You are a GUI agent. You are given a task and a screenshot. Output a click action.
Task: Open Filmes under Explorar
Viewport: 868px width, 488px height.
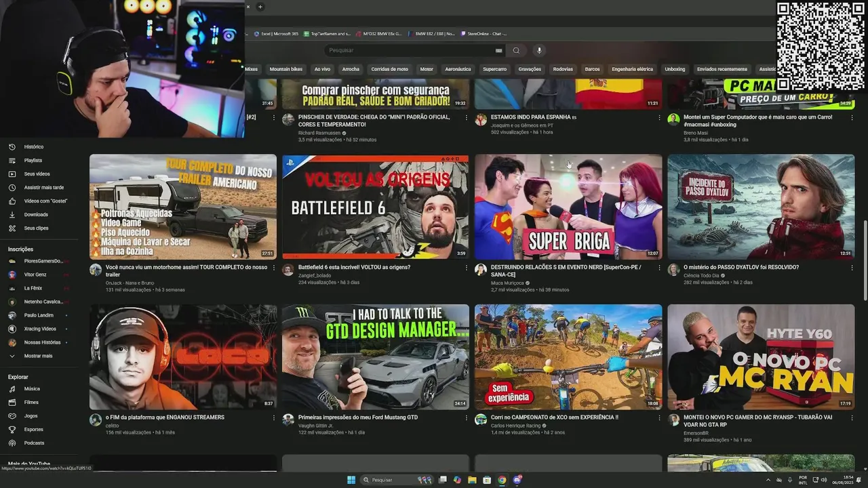[x=31, y=402]
